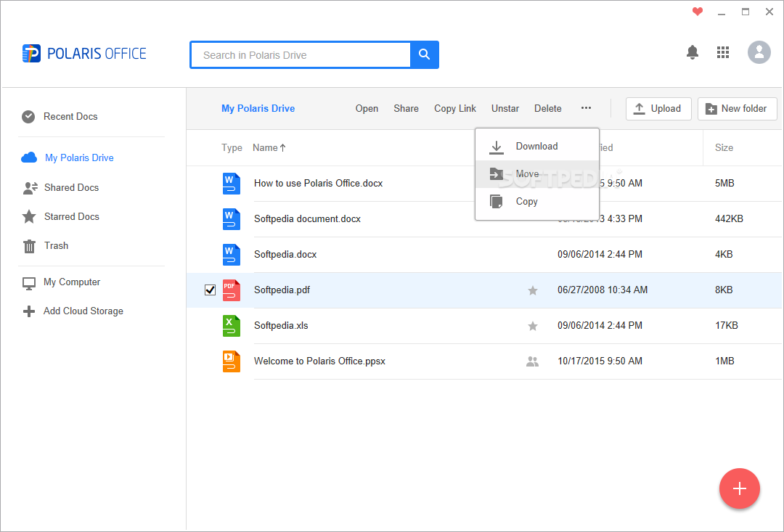The height and width of the screenshot is (532, 784).
Task: Click the Starred Docs star icon
Action: (x=29, y=216)
